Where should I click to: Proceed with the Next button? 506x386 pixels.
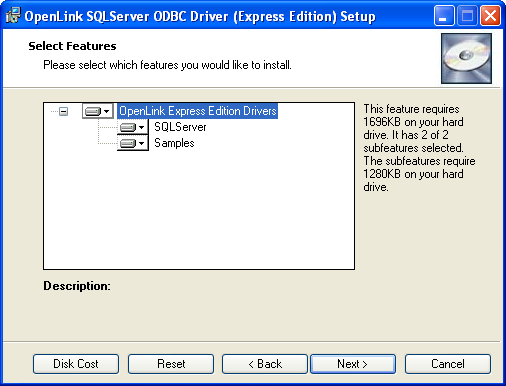(x=353, y=364)
